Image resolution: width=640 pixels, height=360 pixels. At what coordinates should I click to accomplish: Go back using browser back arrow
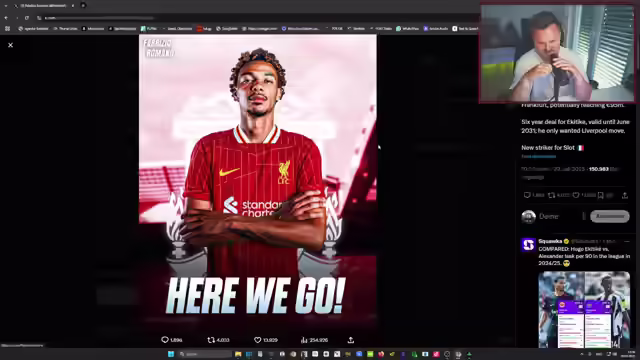pos(6,18)
